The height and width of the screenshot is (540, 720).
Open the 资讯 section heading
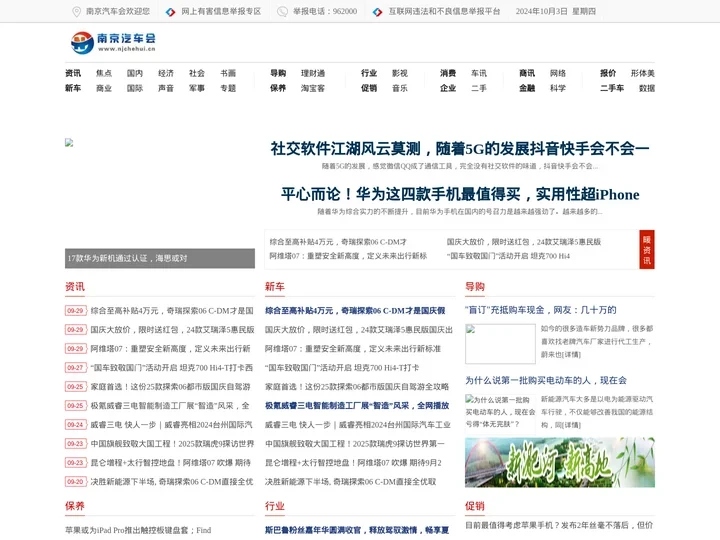[75, 287]
